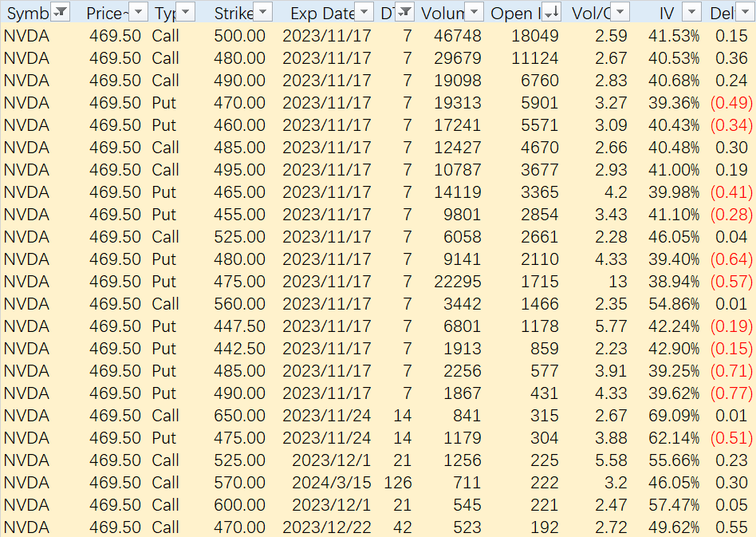The width and height of the screenshot is (756, 537).
Task: Select the volume cell 22295
Action: pos(457,282)
